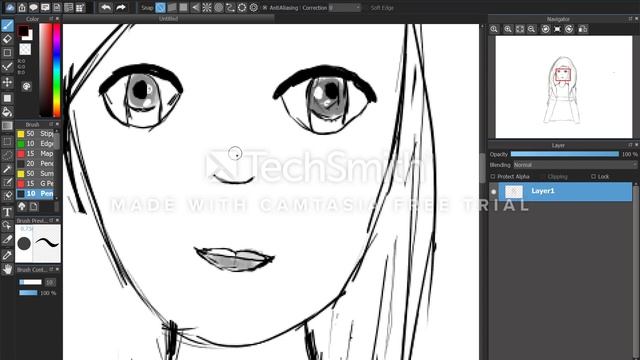640x360 pixels.
Task: Select the highlighted 10 Pen brush
Action: tap(35, 193)
